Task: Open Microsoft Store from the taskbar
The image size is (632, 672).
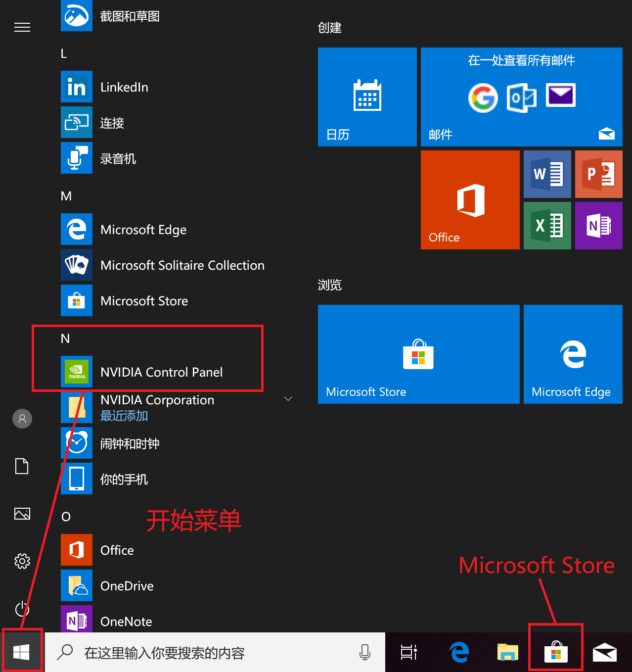Action: pos(556,652)
